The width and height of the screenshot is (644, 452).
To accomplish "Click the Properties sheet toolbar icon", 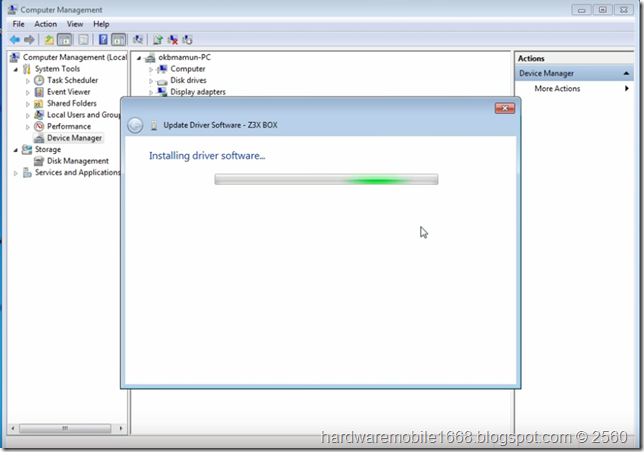I will click(83, 40).
